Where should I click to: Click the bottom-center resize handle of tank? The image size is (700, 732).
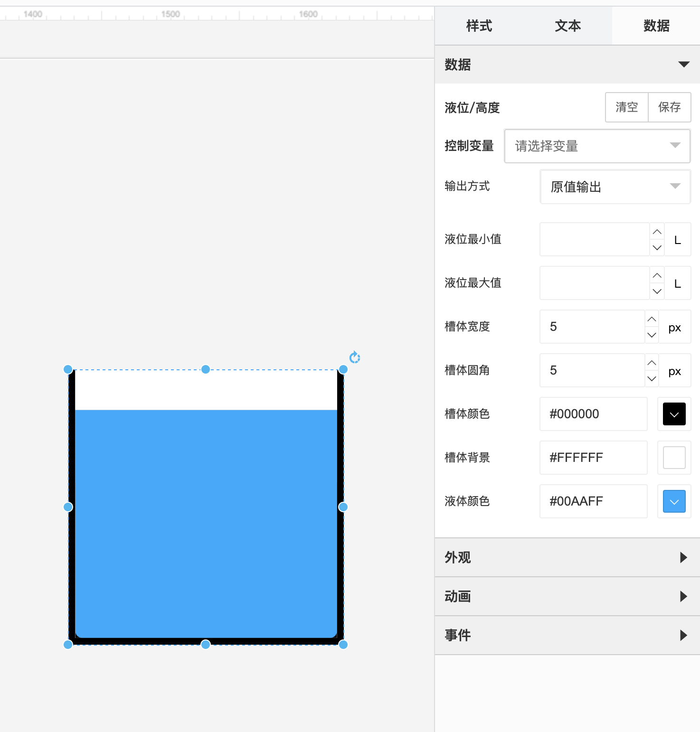click(x=206, y=644)
